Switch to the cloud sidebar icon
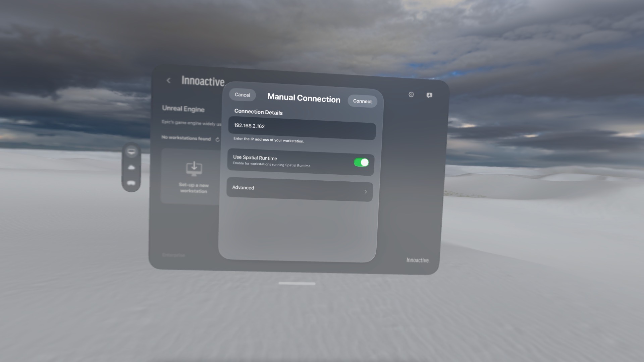The image size is (644, 362). (131, 167)
